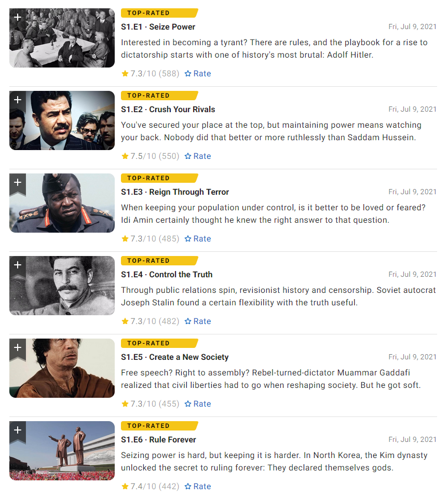
Task: Open S1.E3 Reign Through Terror title link
Action: point(175,192)
